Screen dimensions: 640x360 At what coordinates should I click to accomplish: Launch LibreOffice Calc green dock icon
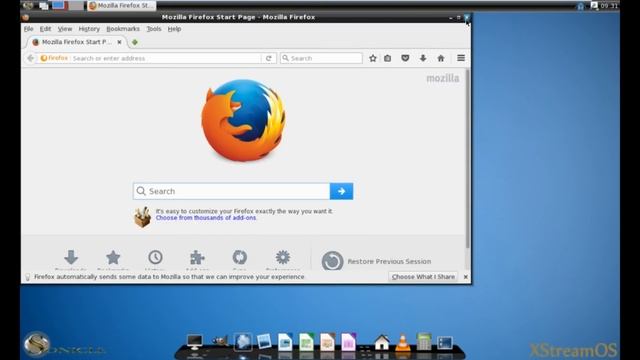pyautogui.click(x=306, y=342)
